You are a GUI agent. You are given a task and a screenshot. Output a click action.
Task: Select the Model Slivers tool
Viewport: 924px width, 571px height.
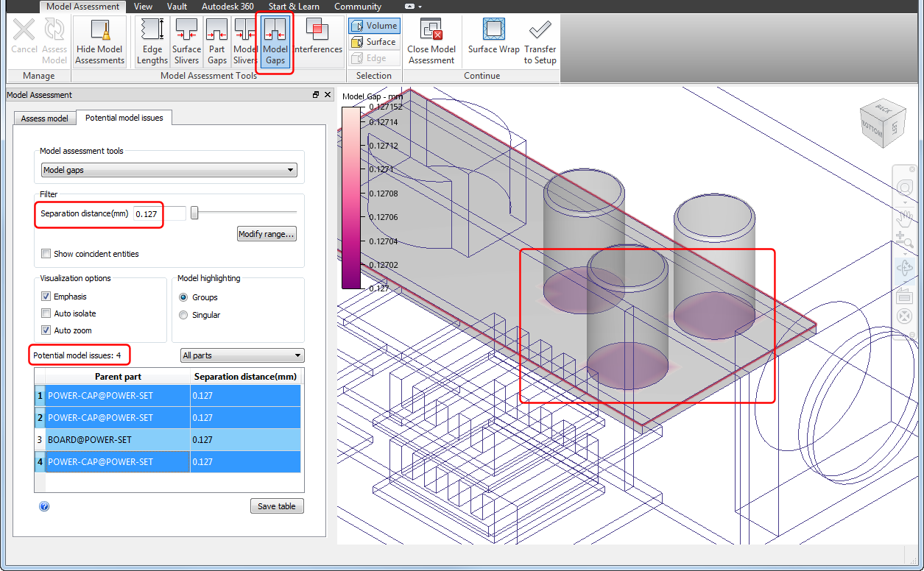(244, 42)
